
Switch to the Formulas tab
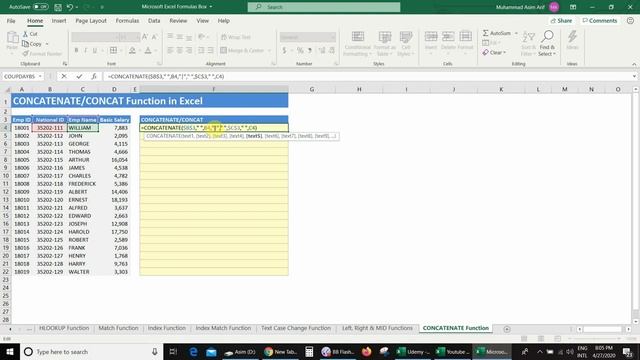(127, 21)
